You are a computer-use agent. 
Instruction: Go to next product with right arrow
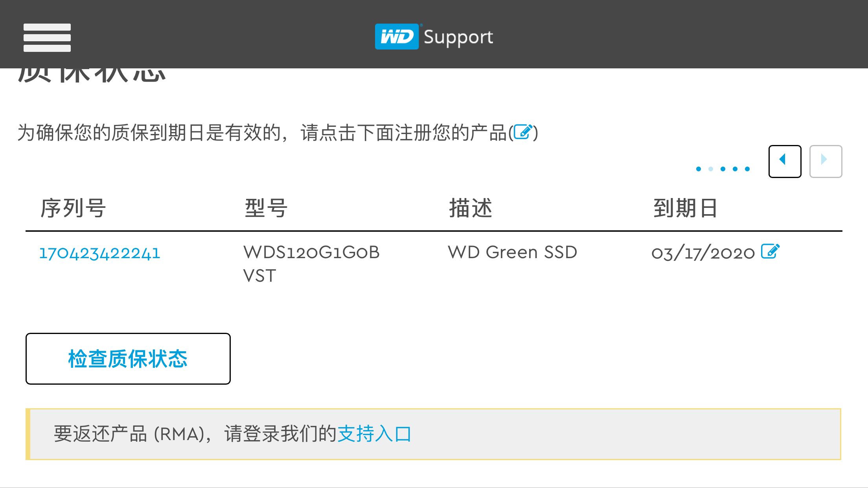826,161
